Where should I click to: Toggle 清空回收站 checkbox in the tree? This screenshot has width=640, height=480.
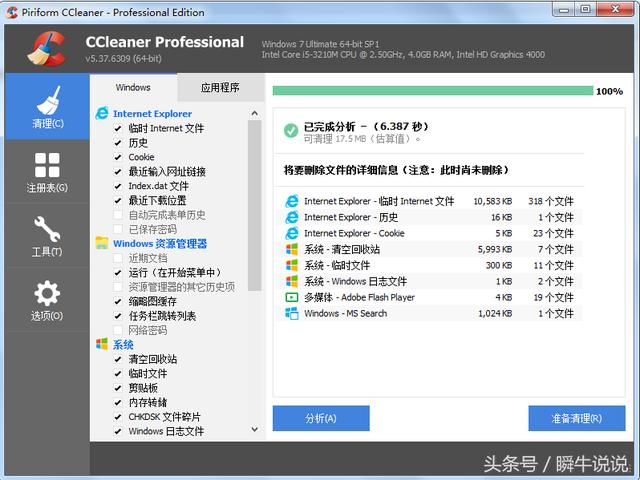pos(118,359)
